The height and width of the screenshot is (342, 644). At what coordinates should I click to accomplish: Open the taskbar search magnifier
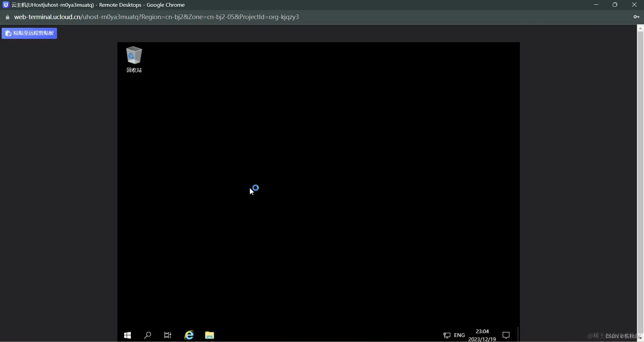pos(148,335)
